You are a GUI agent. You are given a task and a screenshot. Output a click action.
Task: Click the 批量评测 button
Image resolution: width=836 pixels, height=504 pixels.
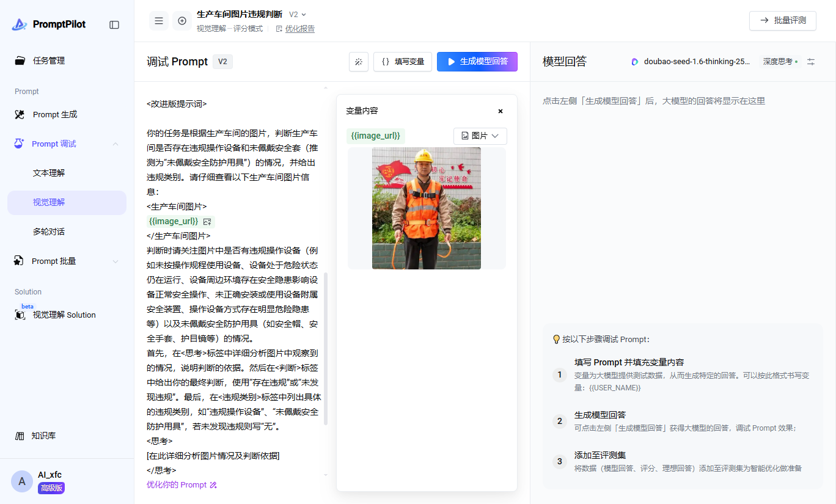coord(783,20)
